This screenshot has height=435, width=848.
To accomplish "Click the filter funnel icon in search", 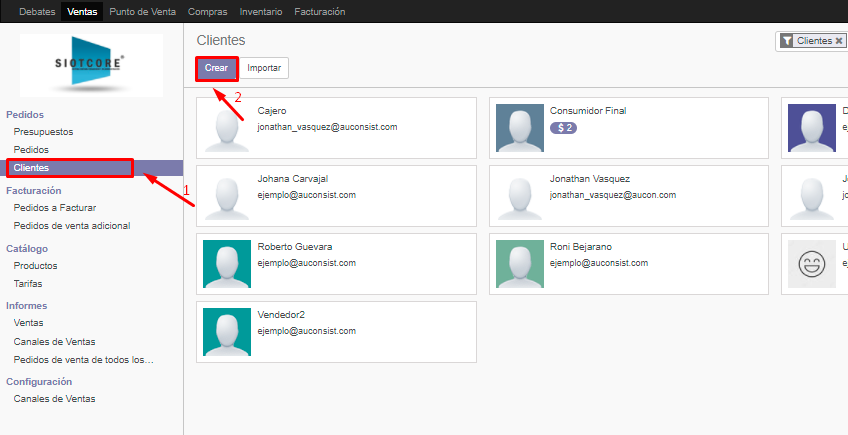I will tap(787, 41).
